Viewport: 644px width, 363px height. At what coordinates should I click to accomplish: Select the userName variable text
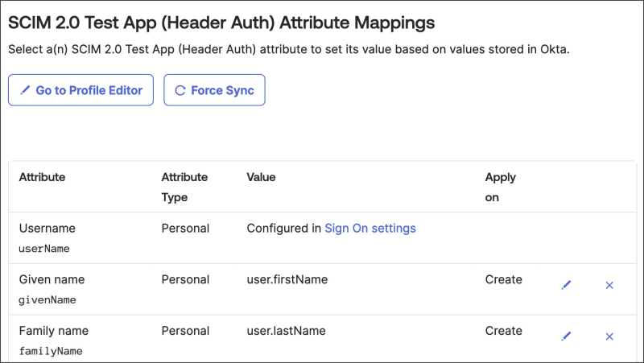click(44, 249)
